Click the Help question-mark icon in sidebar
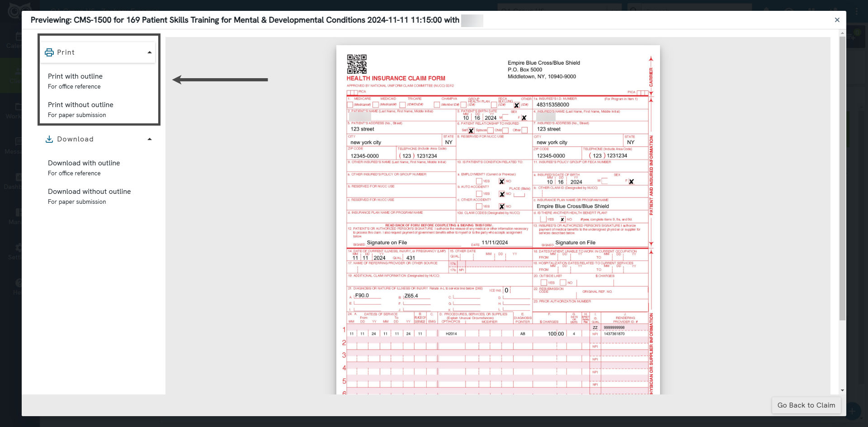868x427 pixels. coord(18,284)
